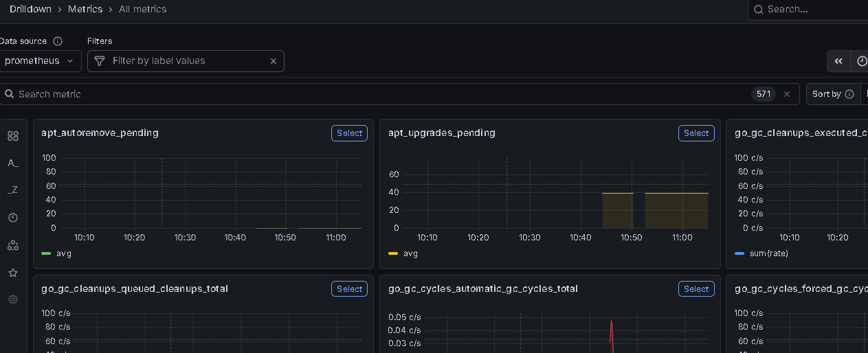
Task: Select the apt_upgrades_pending metric
Action: click(695, 133)
